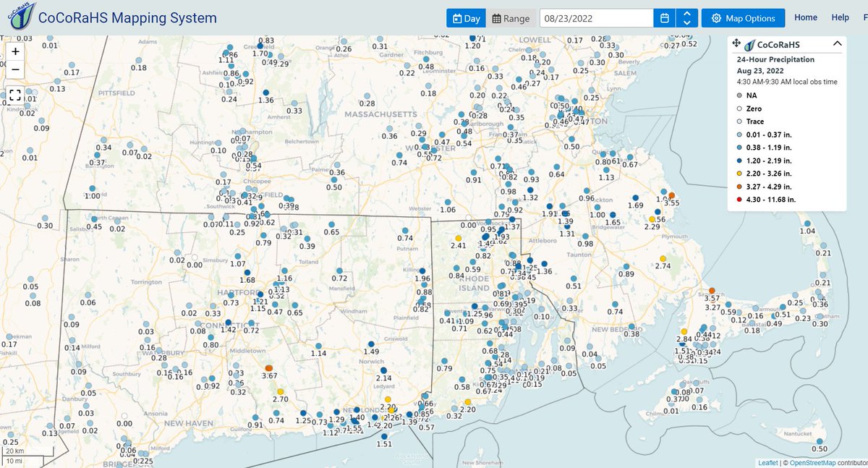The height and width of the screenshot is (468, 868).
Task: Select the 1.07 station marker
Action: [x=239, y=255]
